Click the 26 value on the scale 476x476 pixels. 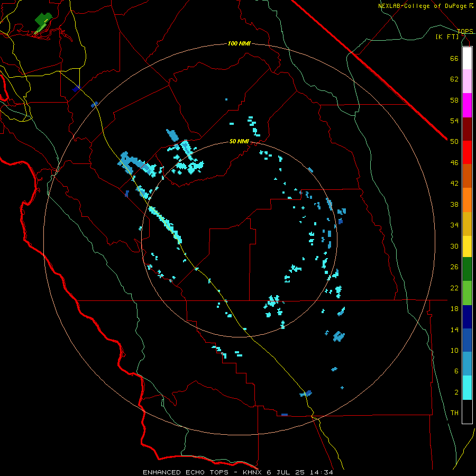[x=454, y=267]
